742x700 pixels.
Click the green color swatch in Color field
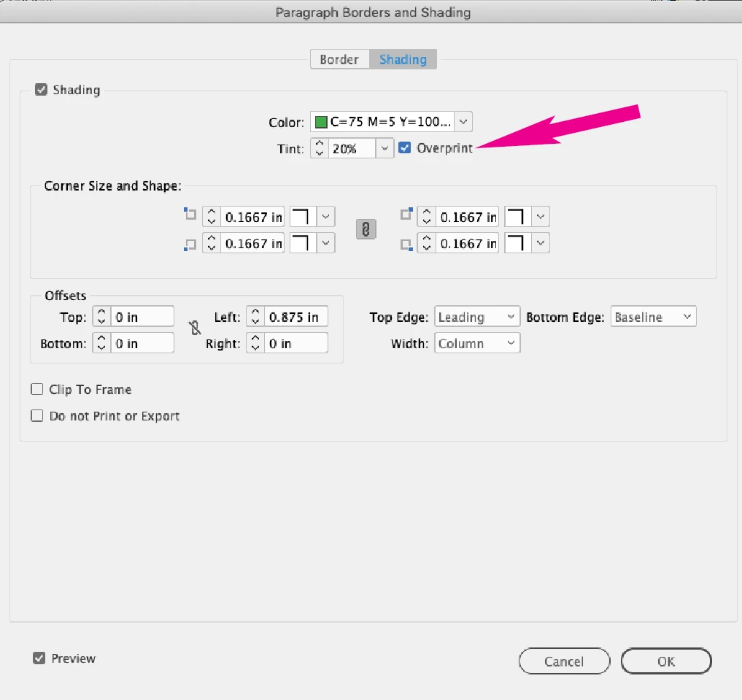[x=321, y=122]
